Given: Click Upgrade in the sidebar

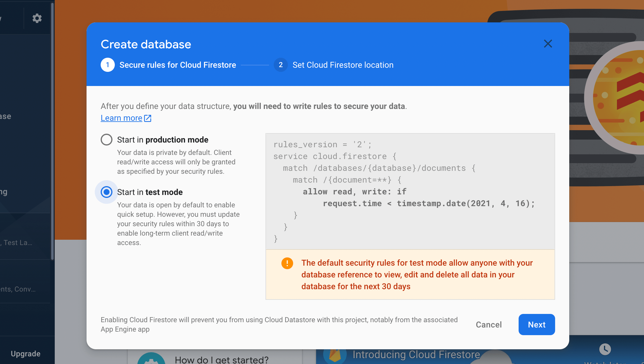Looking at the screenshot, I should pos(26,353).
